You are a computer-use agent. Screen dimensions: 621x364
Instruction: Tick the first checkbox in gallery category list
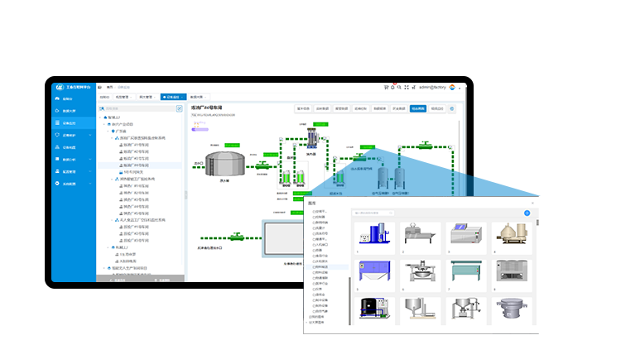click(314, 212)
